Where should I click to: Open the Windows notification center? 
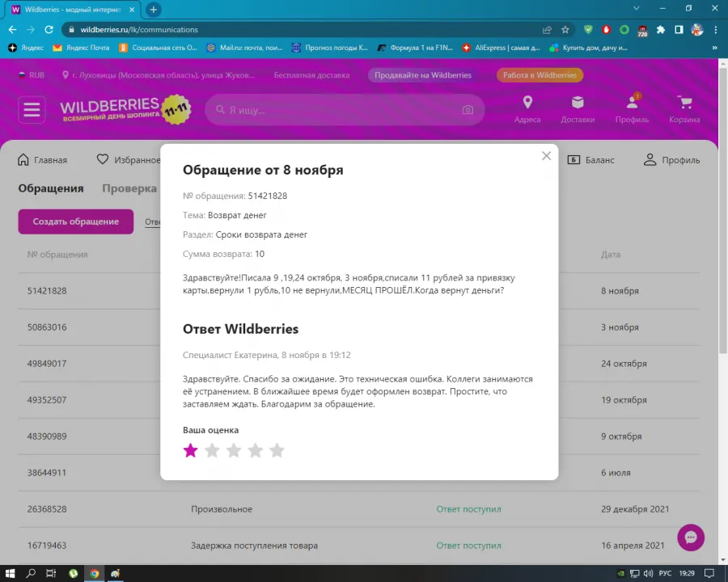pyautogui.click(x=709, y=573)
